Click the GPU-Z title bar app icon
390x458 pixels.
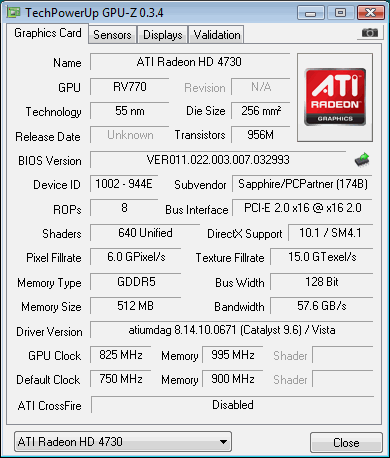point(14,13)
